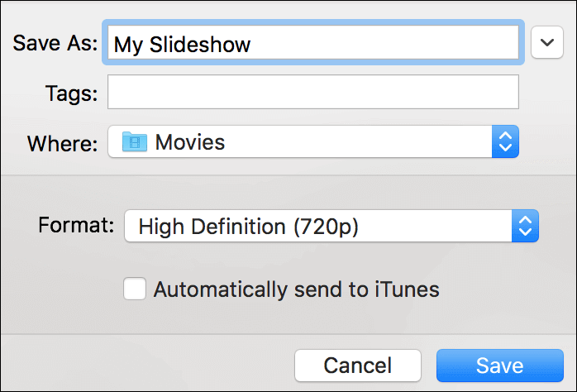This screenshot has width=577, height=392.
Task: Click the "Where:" label
Action: pos(63,143)
